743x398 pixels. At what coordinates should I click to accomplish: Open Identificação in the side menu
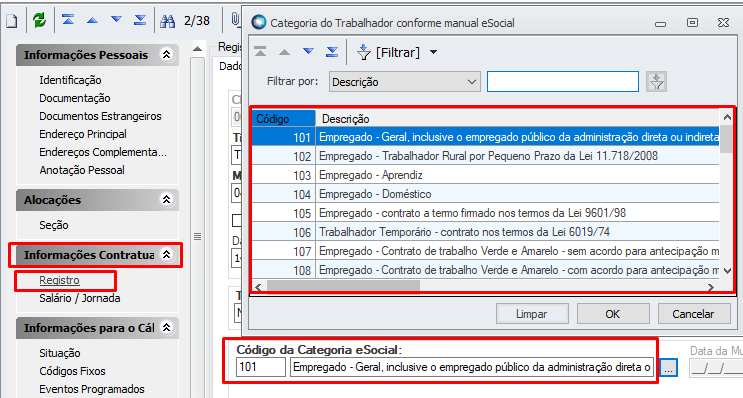(71, 80)
